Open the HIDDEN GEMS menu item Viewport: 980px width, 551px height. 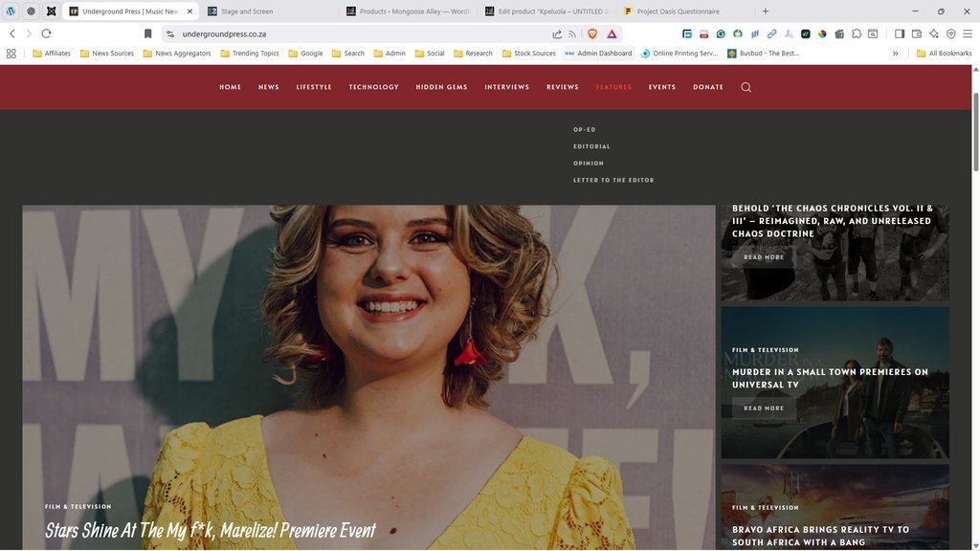[x=441, y=87]
